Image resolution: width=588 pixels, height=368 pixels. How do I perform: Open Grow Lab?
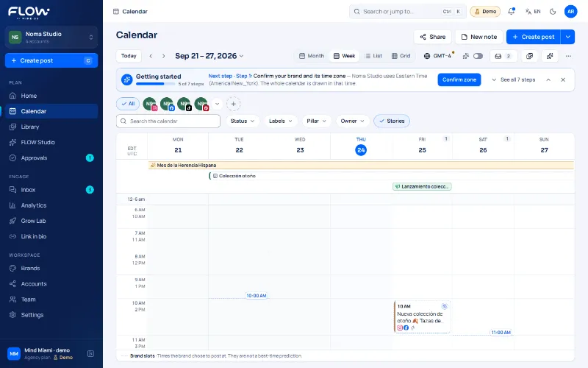51,221
